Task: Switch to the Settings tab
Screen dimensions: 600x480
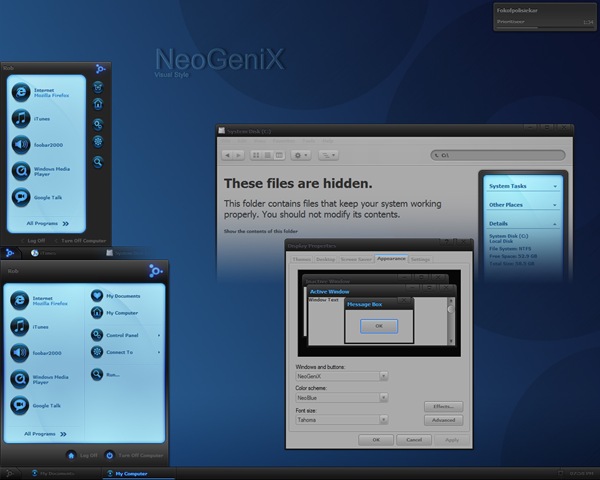Action: 421,259
